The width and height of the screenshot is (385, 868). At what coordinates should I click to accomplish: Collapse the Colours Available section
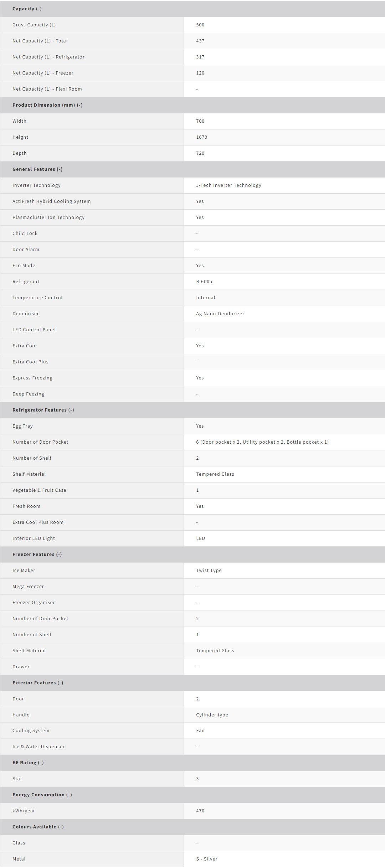[38, 827]
